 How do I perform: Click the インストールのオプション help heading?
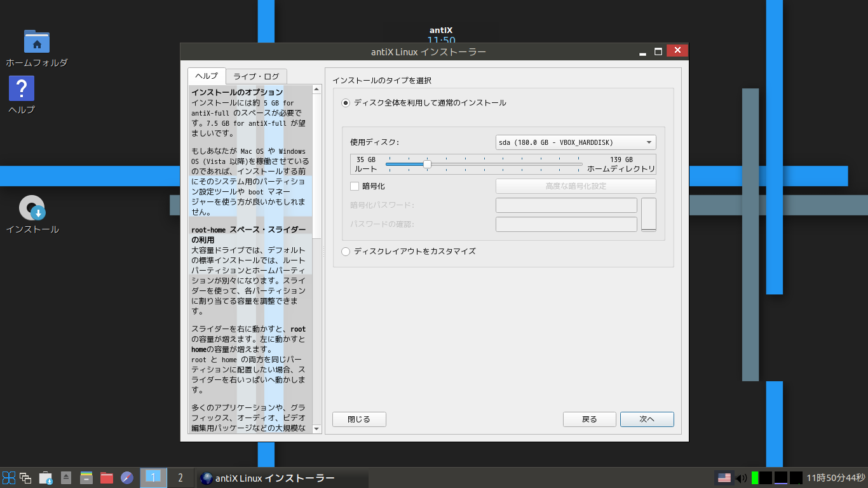[x=237, y=93]
